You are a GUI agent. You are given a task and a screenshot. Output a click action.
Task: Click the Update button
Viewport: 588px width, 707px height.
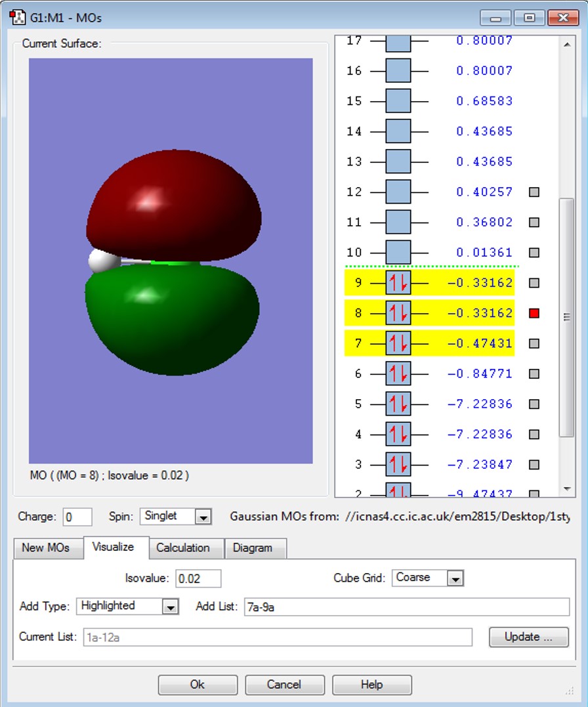528,637
